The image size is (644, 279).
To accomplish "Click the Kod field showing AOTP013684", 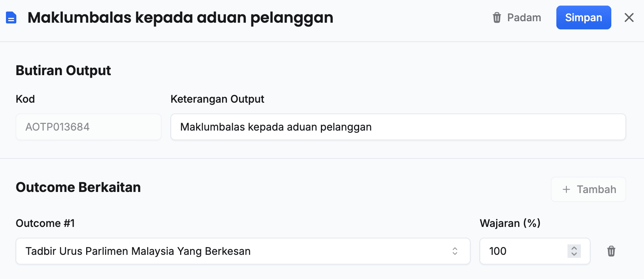I will [88, 127].
